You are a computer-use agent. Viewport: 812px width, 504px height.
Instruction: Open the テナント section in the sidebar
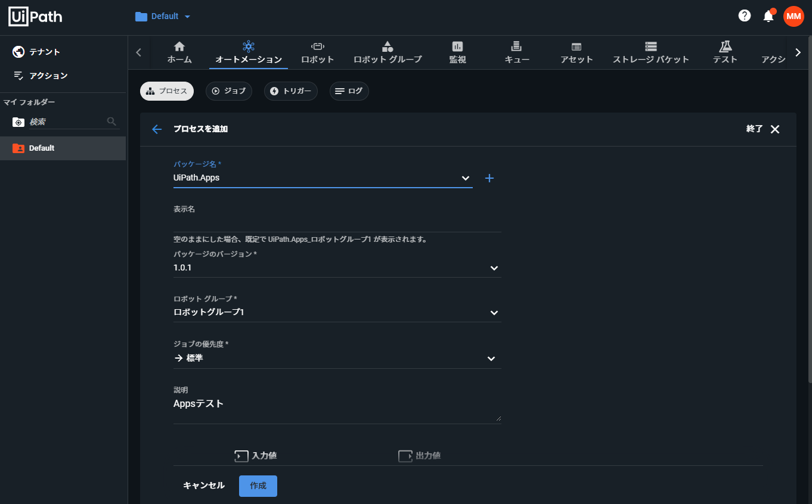point(36,52)
